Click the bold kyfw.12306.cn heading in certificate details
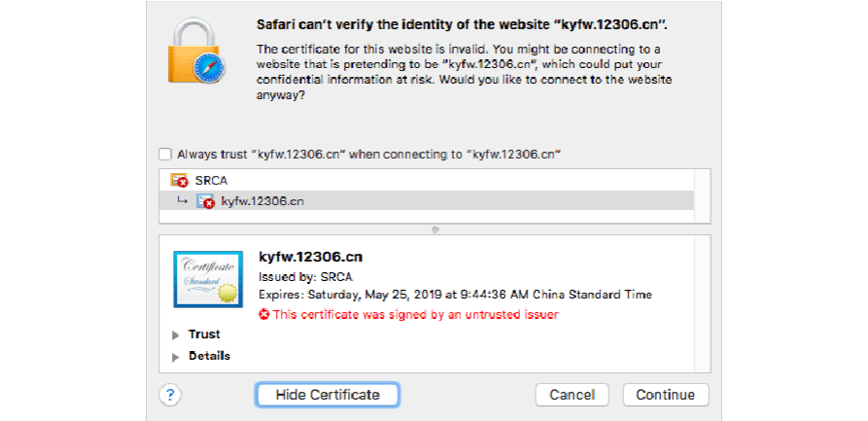The image size is (868, 421). click(x=310, y=257)
